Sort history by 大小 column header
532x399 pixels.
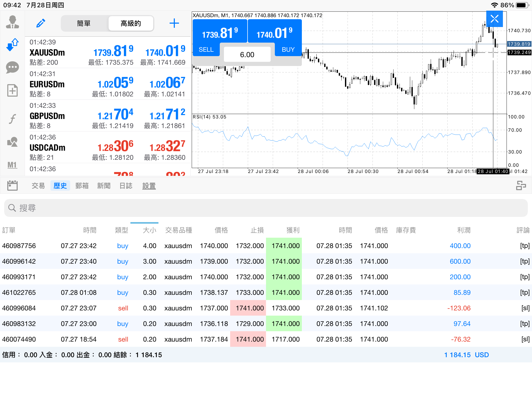click(149, 230)
